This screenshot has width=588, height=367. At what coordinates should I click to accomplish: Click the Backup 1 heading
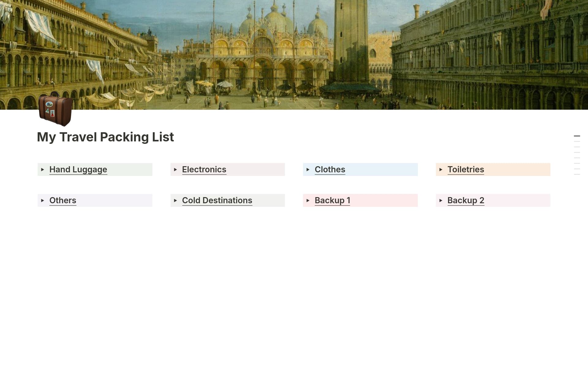(x=333, y=200)
